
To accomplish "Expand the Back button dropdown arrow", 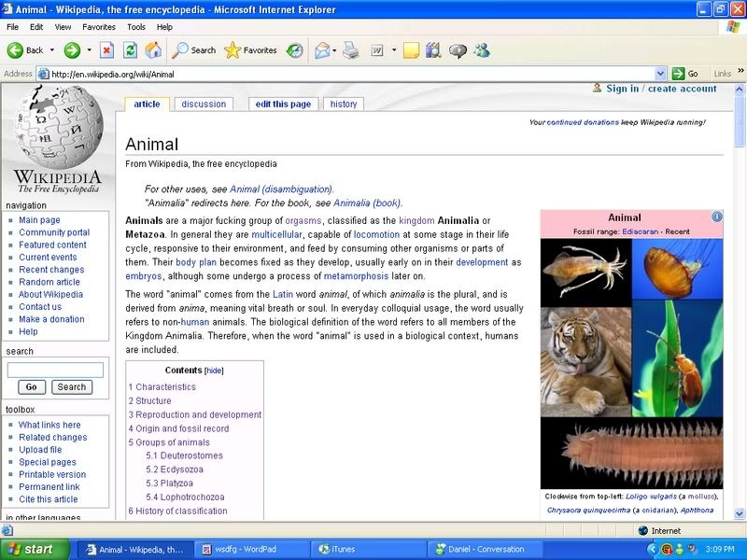I will pos(53,51).
